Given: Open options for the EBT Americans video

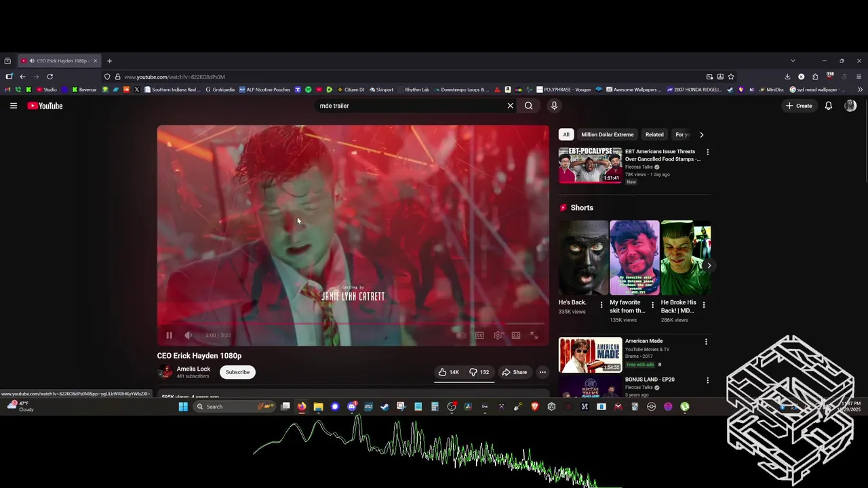Looking at the screenshot, I should [707, 152].
